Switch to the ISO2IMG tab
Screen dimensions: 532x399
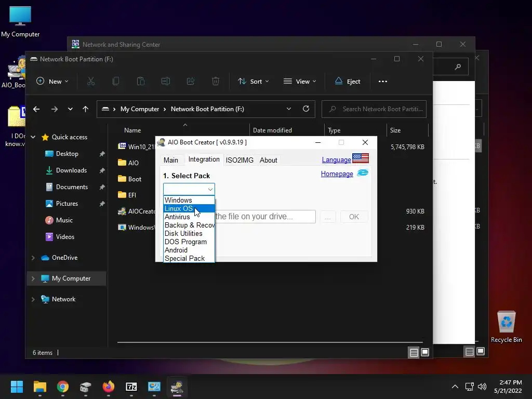pyautogui.click(x=240, y=160)
